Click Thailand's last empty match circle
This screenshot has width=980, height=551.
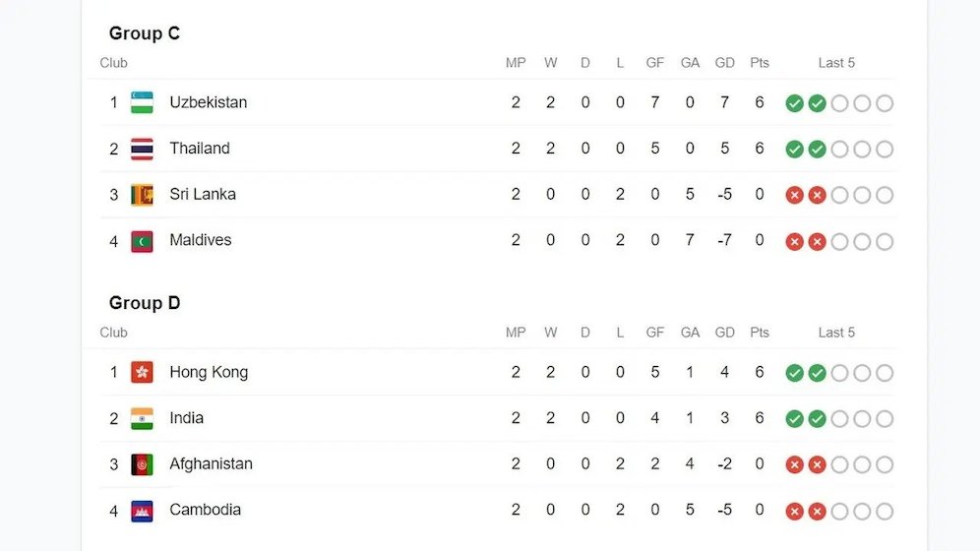pos(885,150)
